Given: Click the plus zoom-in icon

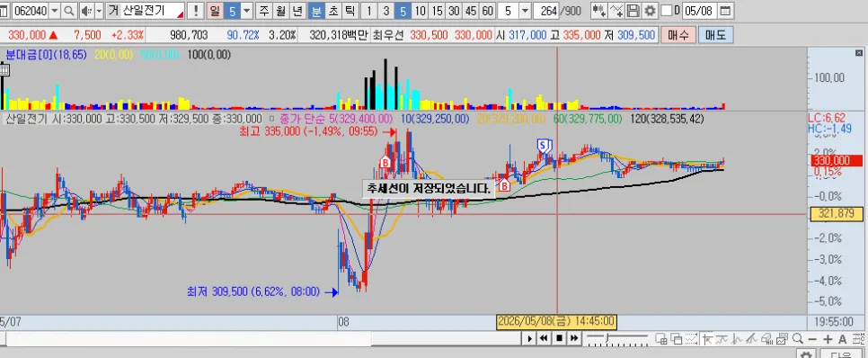Looking at the screenshot, I should [828, 339].
